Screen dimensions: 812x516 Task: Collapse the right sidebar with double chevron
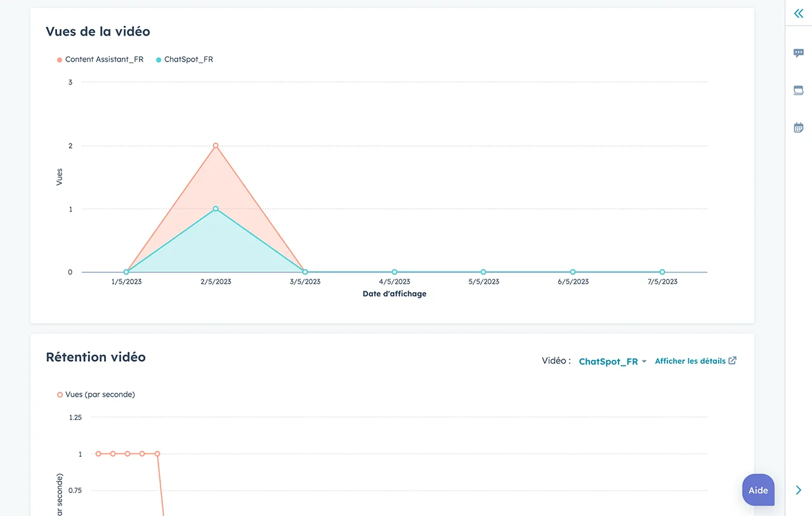pyautogui.click(x=798, y=13)
